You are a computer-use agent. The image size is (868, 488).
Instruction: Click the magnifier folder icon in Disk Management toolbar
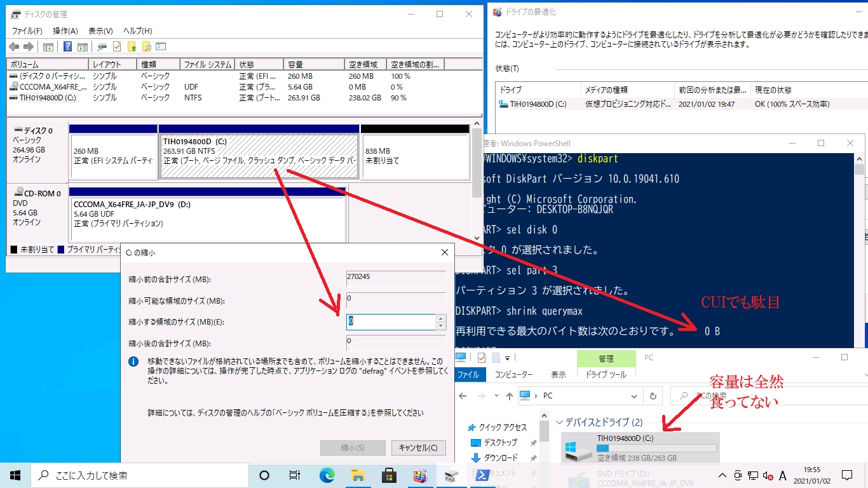(x=146, y=47)
